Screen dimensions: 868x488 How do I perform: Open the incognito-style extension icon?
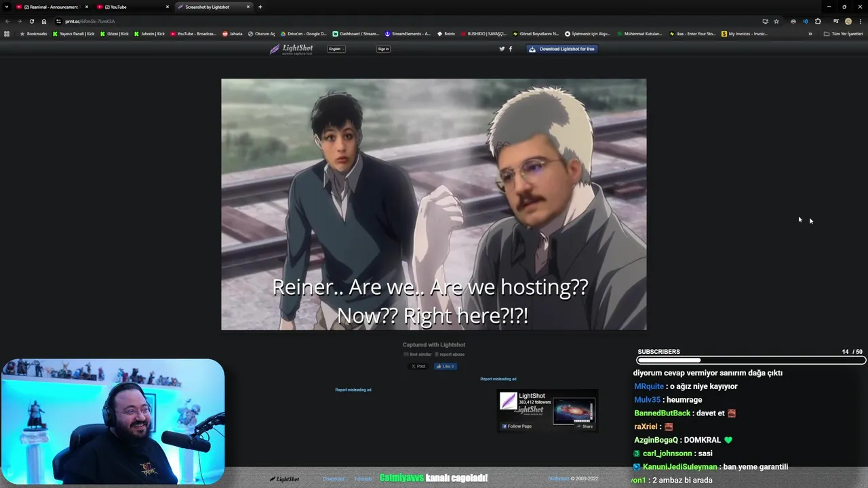pyautogui.click(x=793, y=21)
